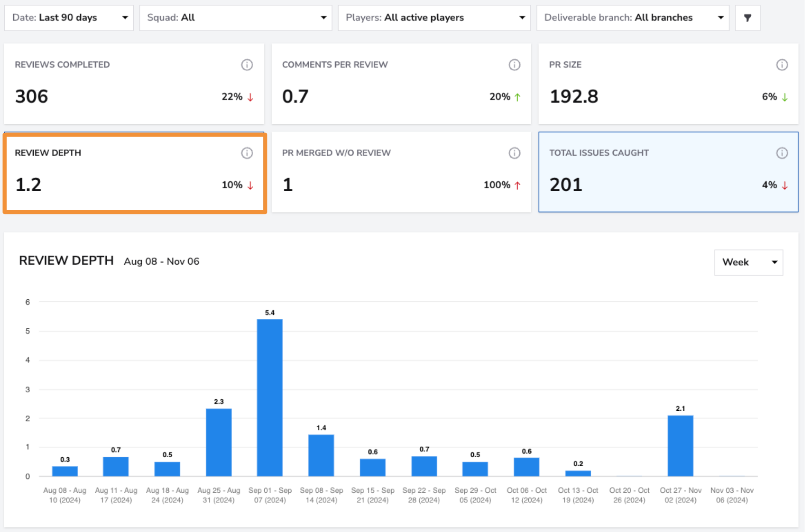Expand the Squad: All dropdown
Screen dimensions: 805x532
(x=236, y=18)
